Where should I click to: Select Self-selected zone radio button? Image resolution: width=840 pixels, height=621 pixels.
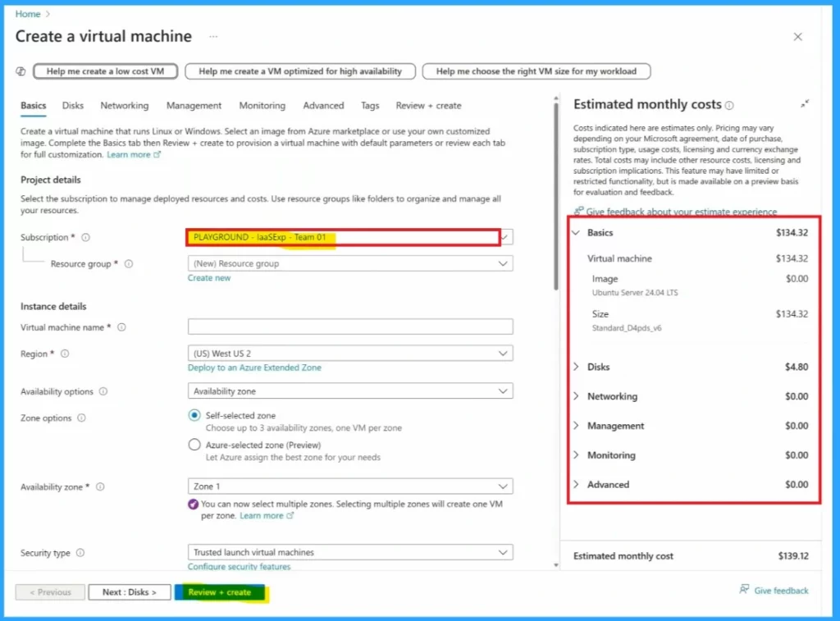click(x=194, y=415)
